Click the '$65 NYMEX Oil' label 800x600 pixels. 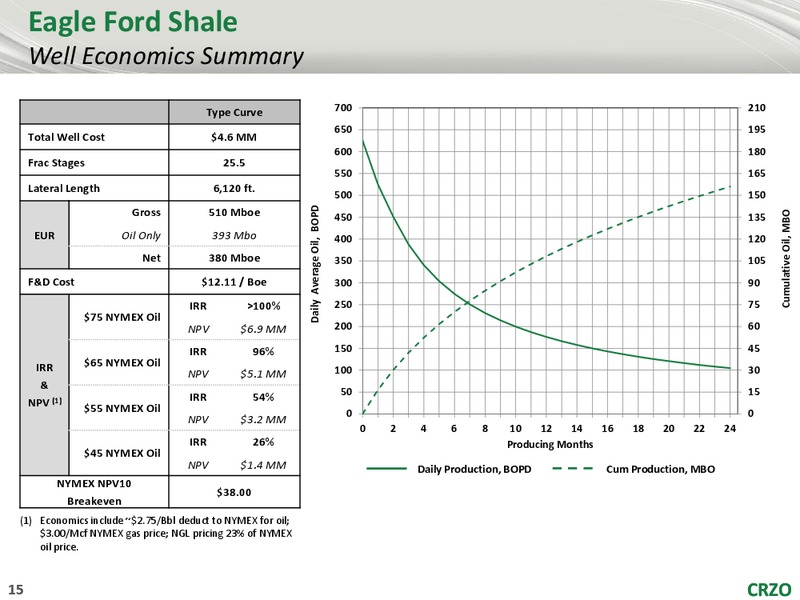[x=122, y=363]
